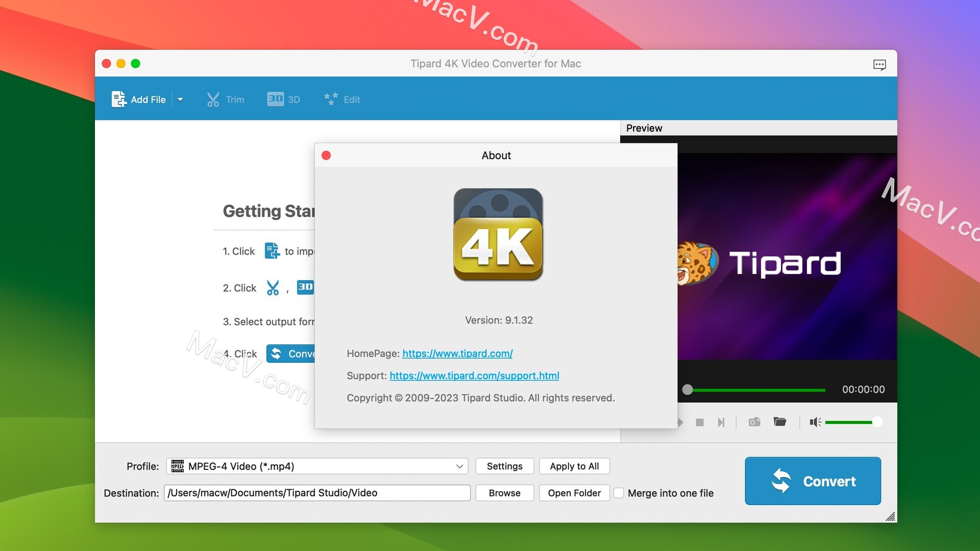The height and width of the screenshot is (551, 980).
Task: Click the 3D conversion icon
Action: click(283, 98)
